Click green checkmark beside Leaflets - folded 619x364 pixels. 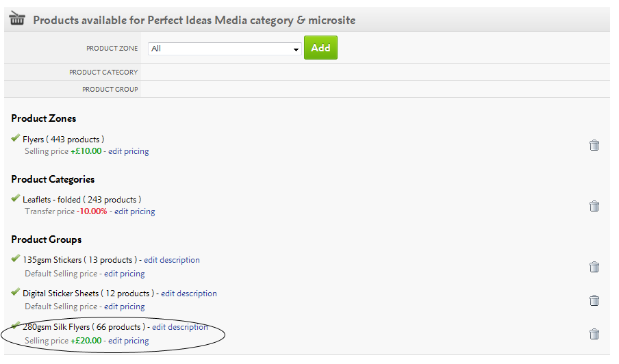pos(15,198)
